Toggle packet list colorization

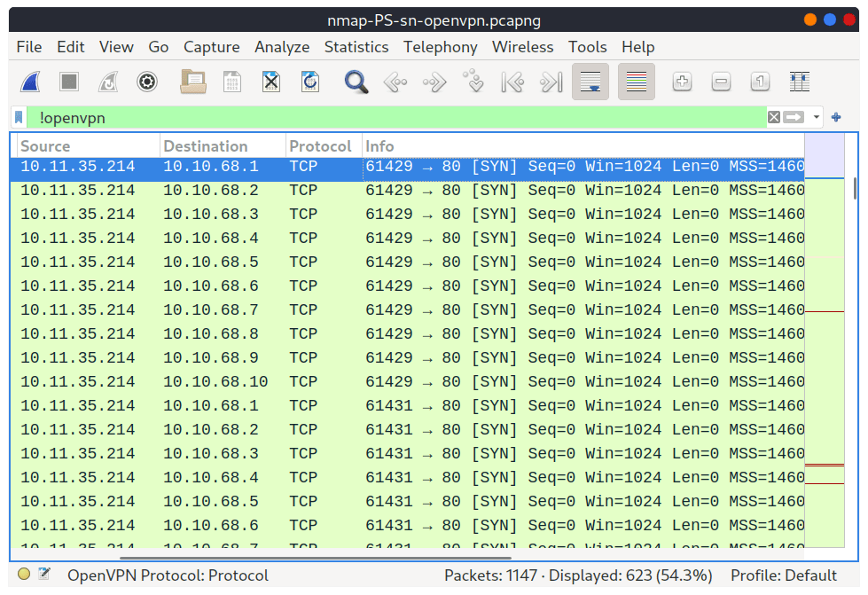[636, 82]
